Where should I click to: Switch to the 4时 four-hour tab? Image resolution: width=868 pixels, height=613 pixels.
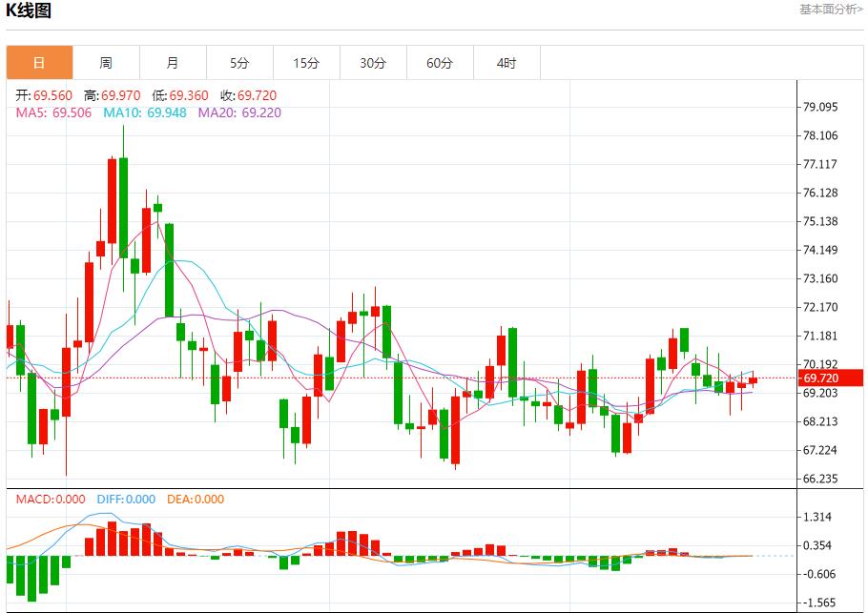click(x=506, y=63)
